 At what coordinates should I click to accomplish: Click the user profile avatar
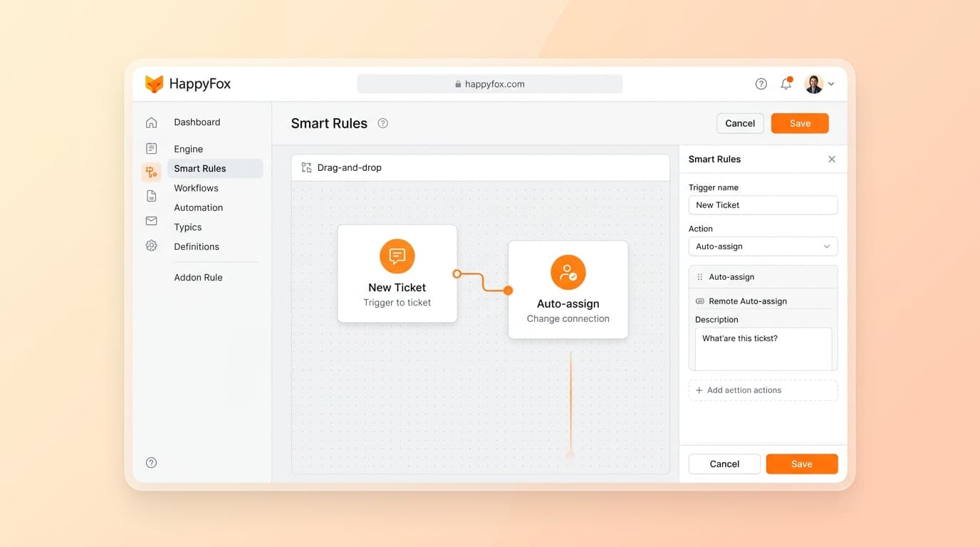(813, 84)
